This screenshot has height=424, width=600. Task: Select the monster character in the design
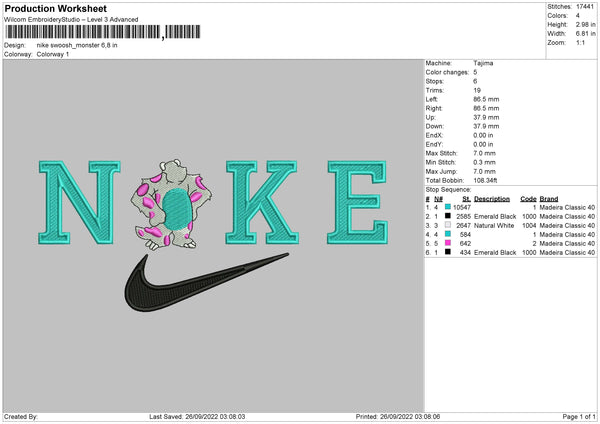[x=171, y=205]
